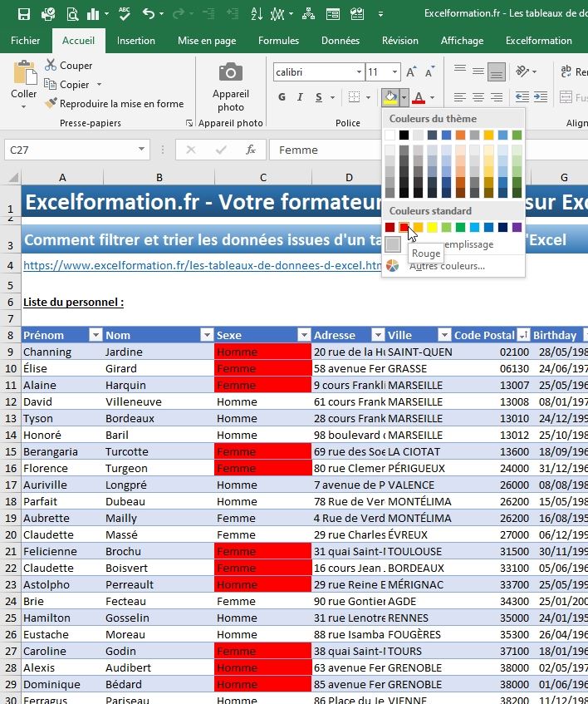Select cell containing Villeneuve
Screen dimensions: 588x704
click(159, 401)
